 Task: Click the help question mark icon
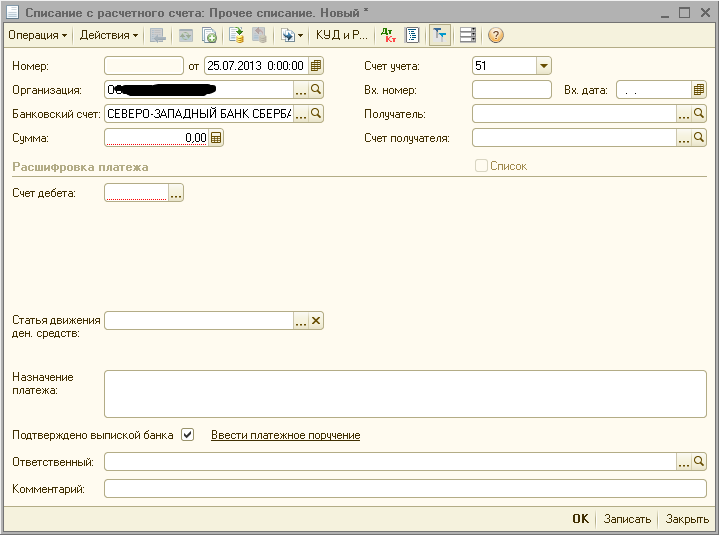click(x=495, y=35)
